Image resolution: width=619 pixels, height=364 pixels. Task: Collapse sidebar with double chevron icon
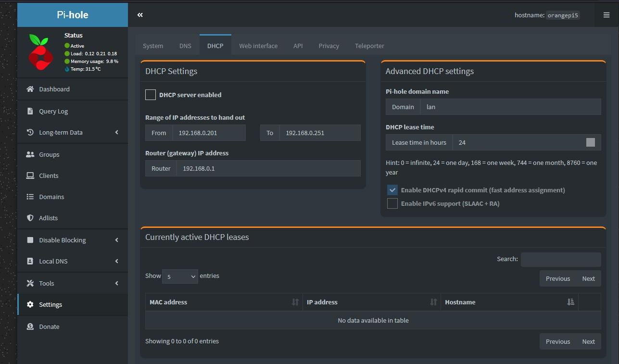coord(140,15)
